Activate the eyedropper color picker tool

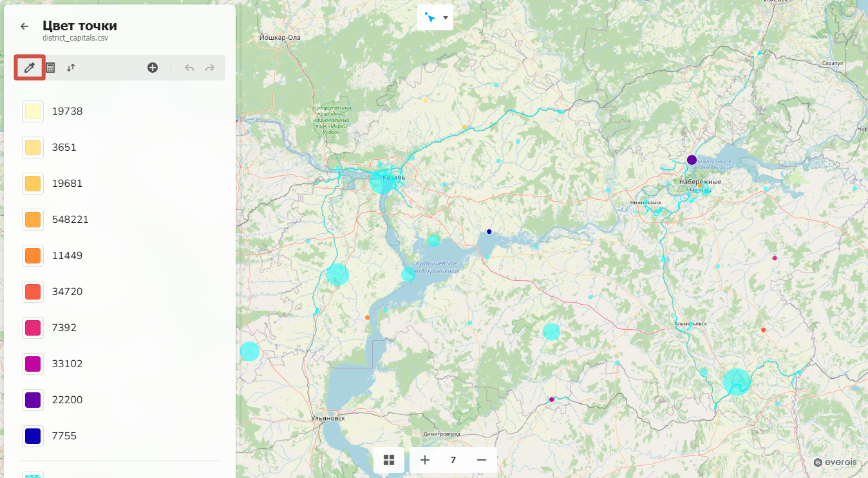pyautogui.click(x=29, y=68)
